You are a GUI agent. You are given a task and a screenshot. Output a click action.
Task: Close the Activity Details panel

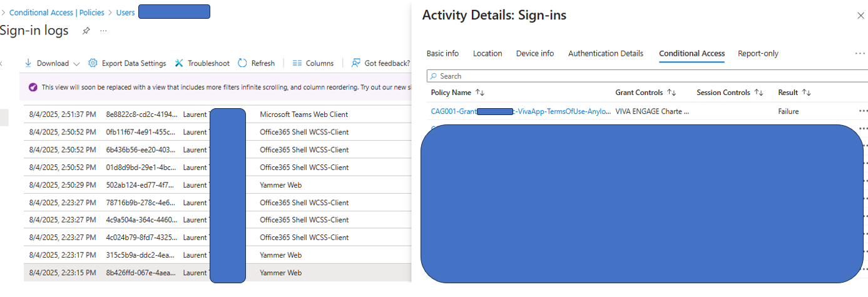point(860,16)
